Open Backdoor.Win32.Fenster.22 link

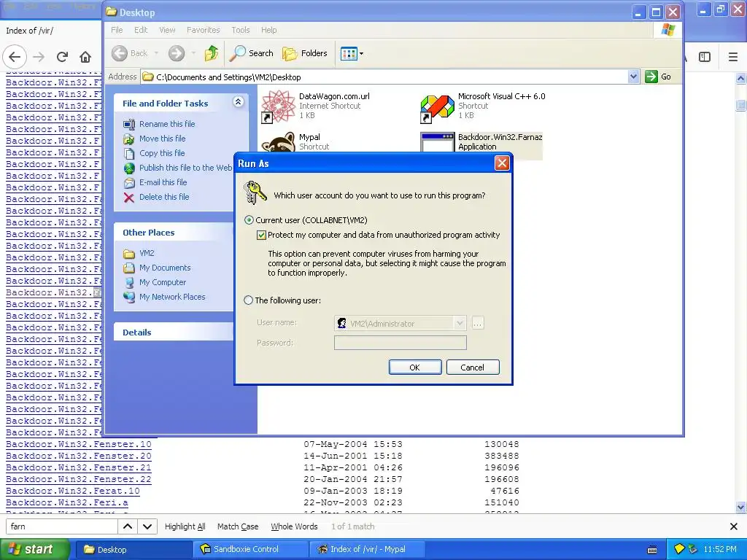pyautogui.click(x=79, y=479)
